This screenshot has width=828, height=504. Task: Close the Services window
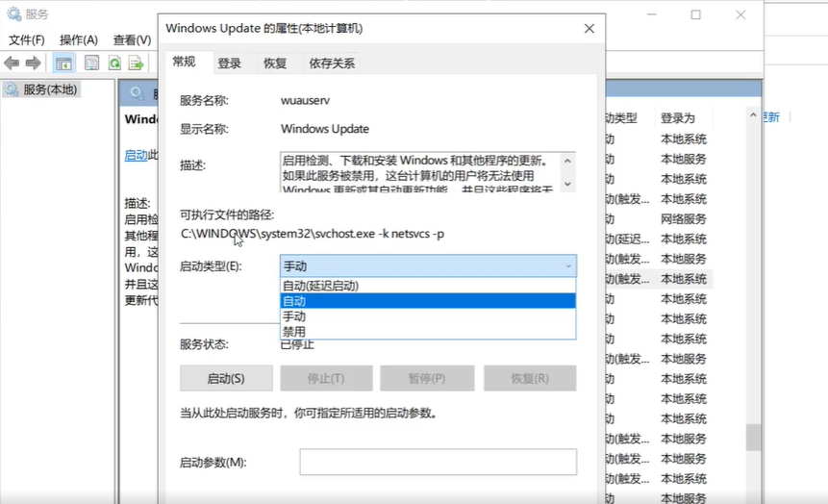(740, 14)
